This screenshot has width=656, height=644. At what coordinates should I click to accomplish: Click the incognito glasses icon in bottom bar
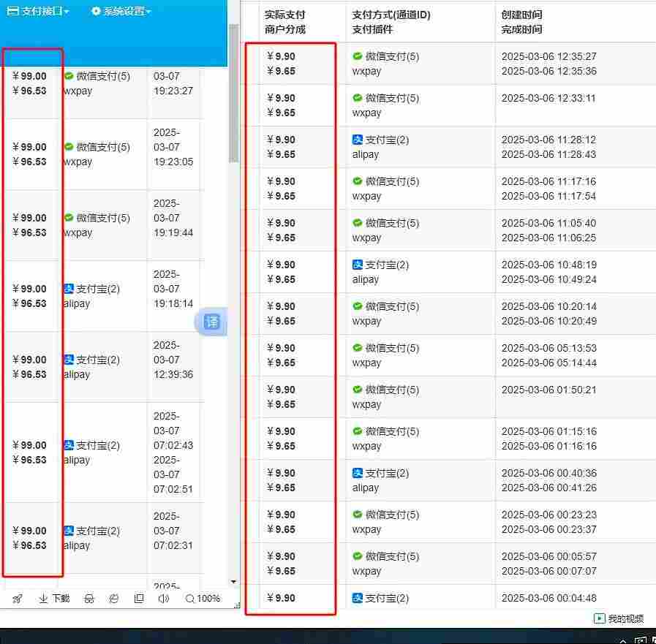pos(89,599)
